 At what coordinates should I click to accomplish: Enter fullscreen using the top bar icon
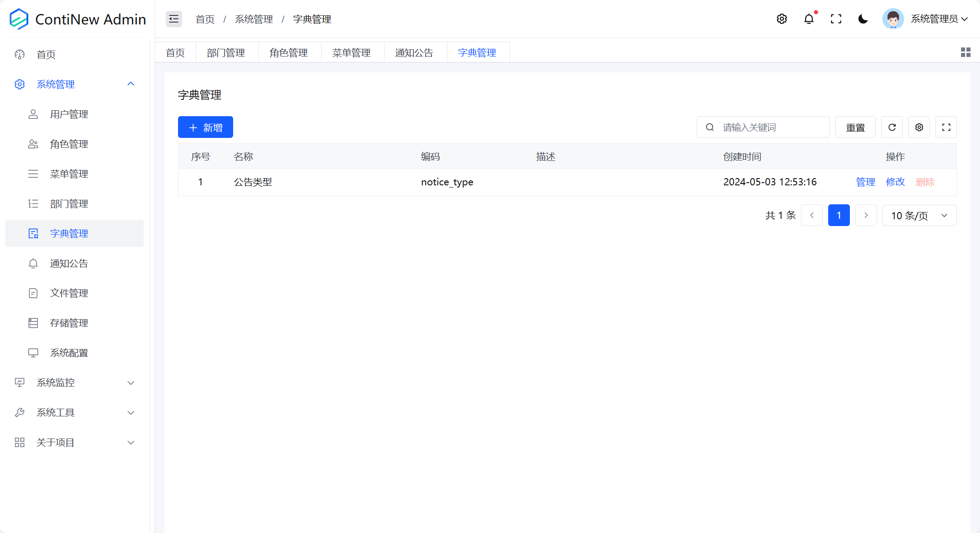point(836,19)
